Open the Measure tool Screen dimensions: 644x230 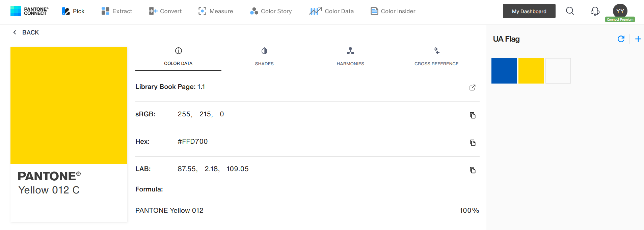[x=216, y=11]
